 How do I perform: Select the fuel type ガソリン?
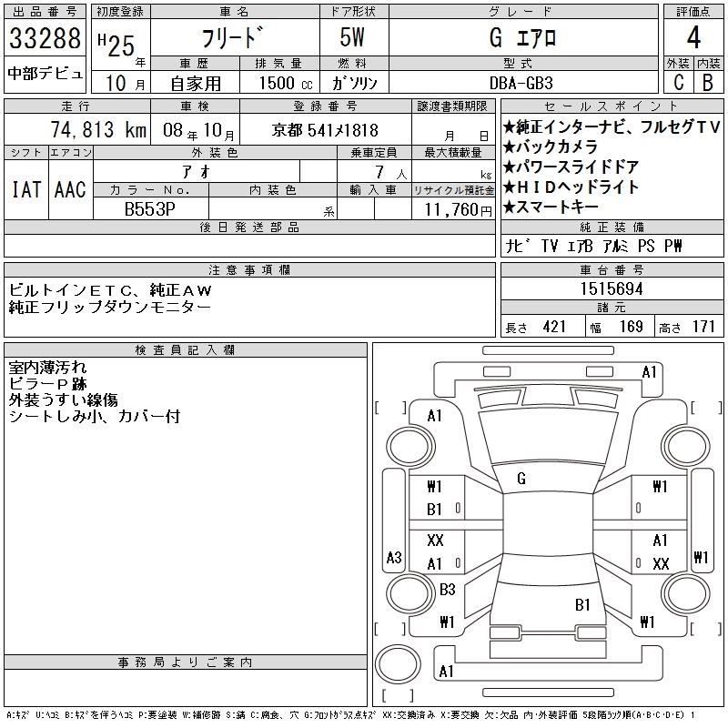tap(354, 84)
